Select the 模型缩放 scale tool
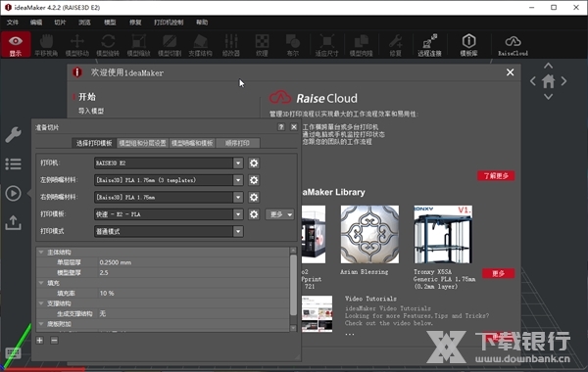Screen dimensions: 588x372 [139, 45]
